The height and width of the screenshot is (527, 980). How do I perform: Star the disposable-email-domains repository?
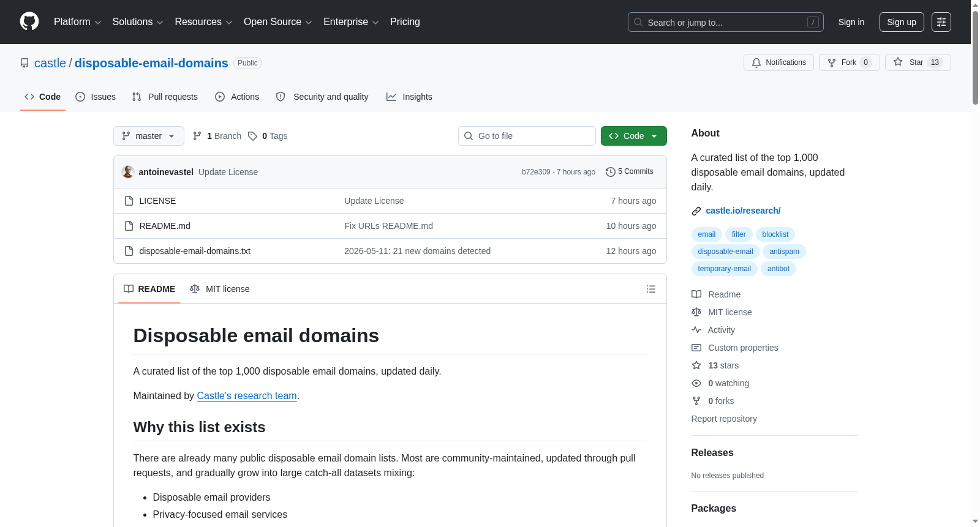918,62
